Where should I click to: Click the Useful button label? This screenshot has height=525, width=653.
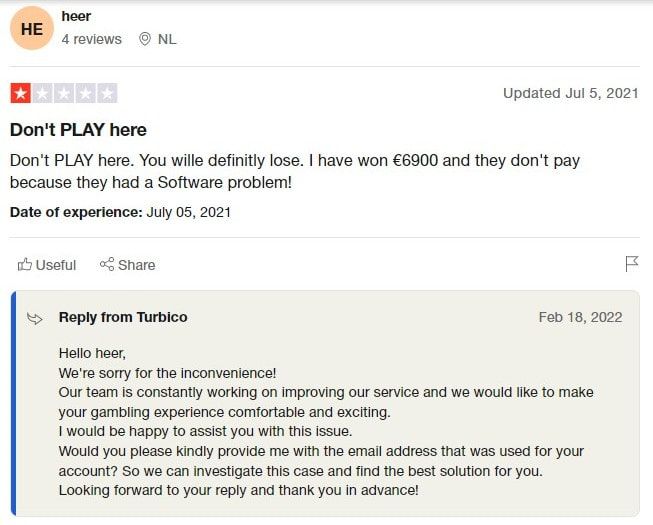click(56, 265)
